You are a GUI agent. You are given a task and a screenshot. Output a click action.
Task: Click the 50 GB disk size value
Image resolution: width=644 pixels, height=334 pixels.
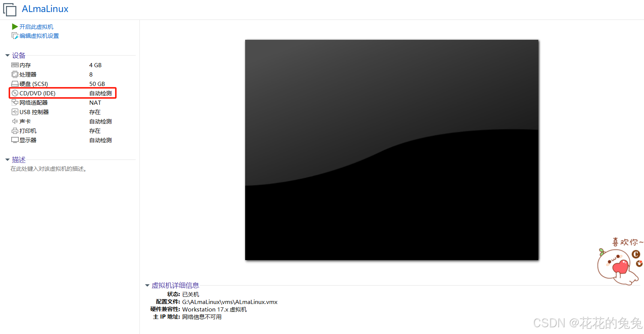(x=97, y=84)
